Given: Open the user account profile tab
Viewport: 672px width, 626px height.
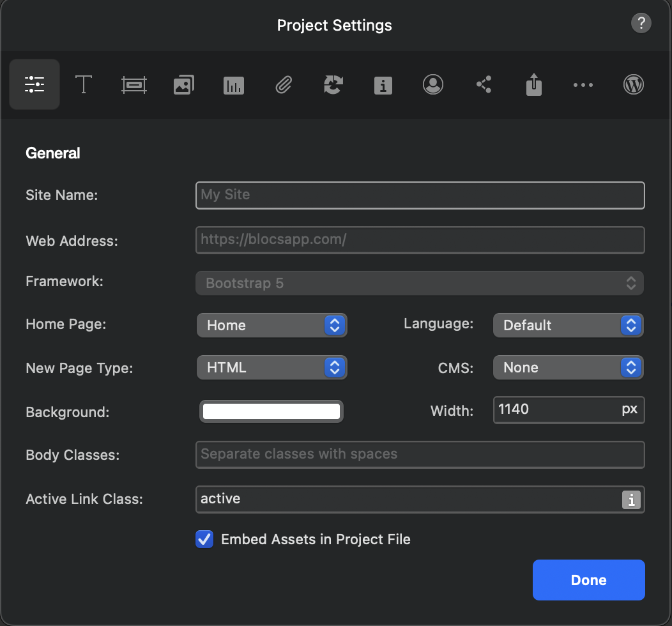Looking at the screenshot, I should pos(433,84).
